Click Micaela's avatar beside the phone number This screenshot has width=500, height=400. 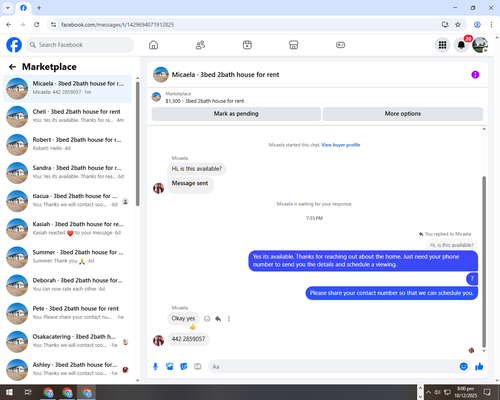pos(158,340)
